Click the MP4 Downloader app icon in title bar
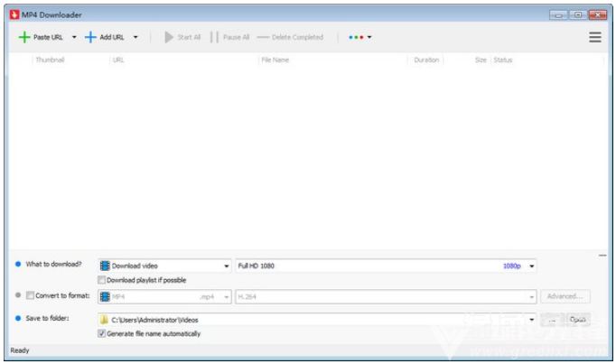 (x=14, y=15)
